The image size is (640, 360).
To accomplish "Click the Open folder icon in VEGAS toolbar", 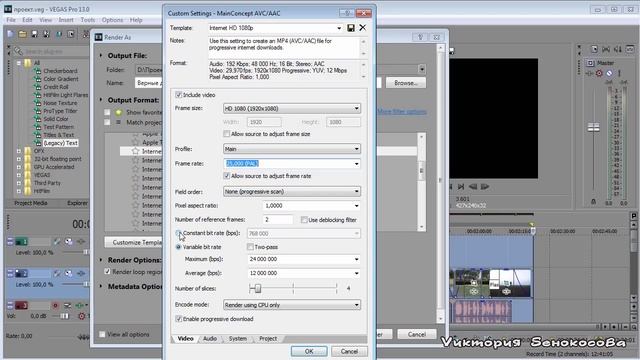I will coord(22,34).
